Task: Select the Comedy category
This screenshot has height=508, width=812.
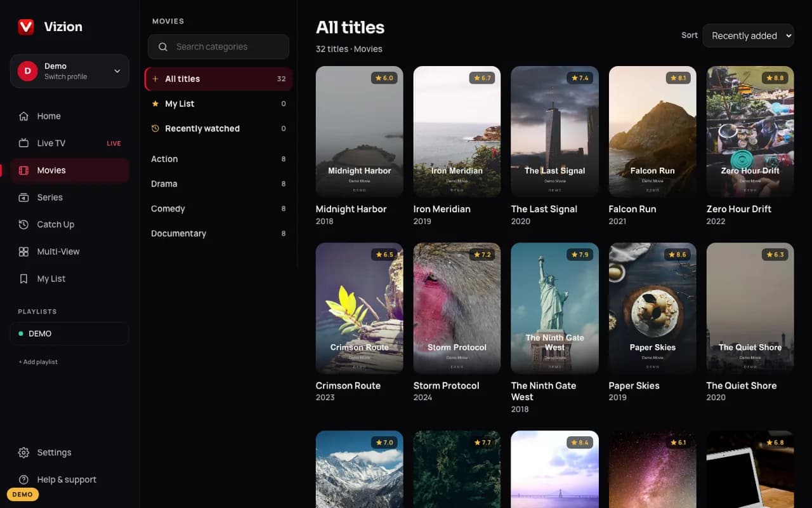Action: [218, 208]
